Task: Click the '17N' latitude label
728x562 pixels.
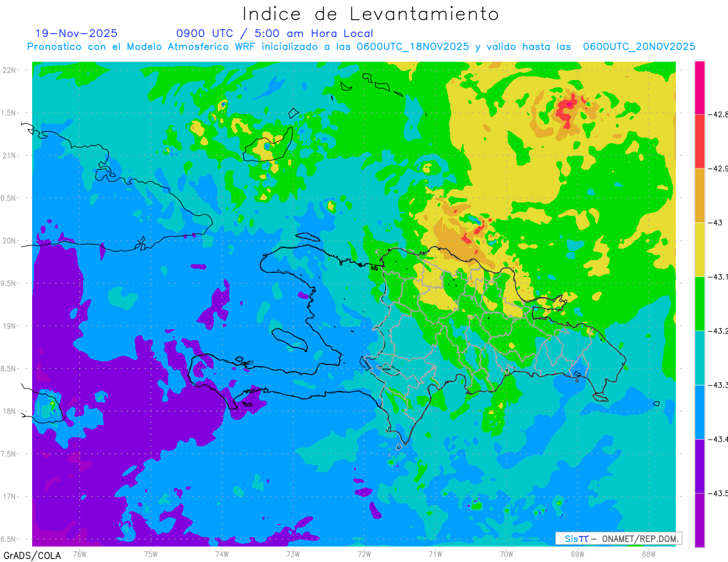Action: 10,497
